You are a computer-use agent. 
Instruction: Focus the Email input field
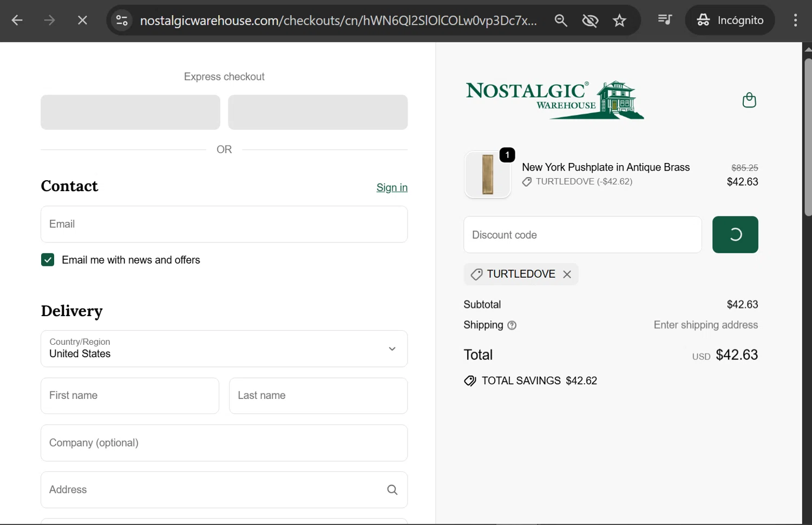click(224, 224)
